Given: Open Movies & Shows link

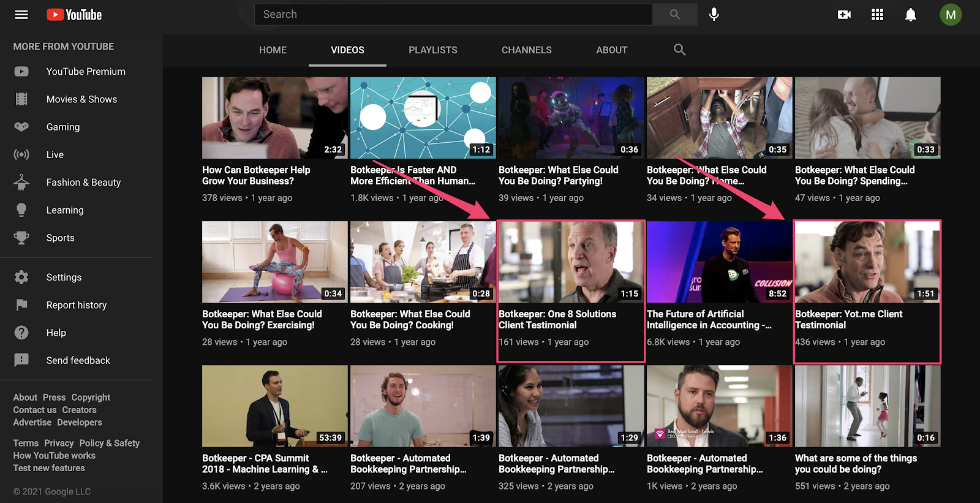Looking at the screenshot, I should pos(81,99).
